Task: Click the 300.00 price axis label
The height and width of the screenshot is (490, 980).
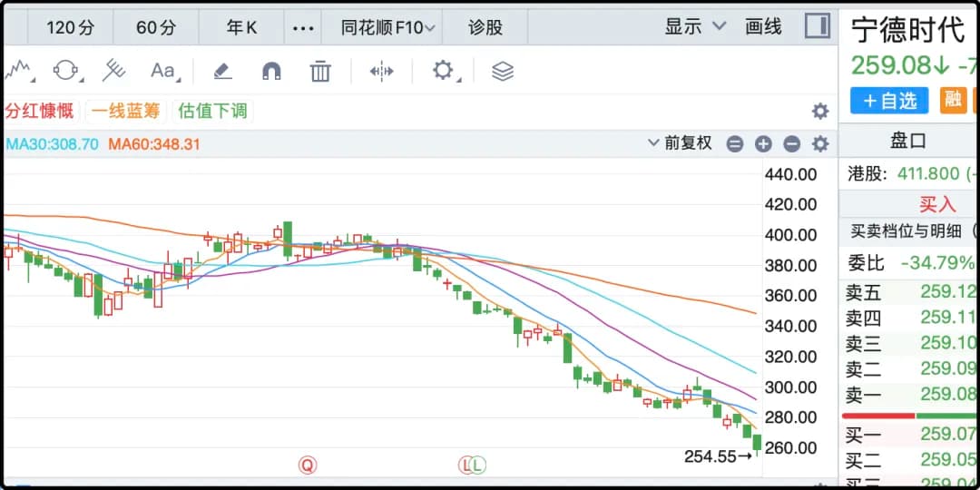Action: click(790, 387)
